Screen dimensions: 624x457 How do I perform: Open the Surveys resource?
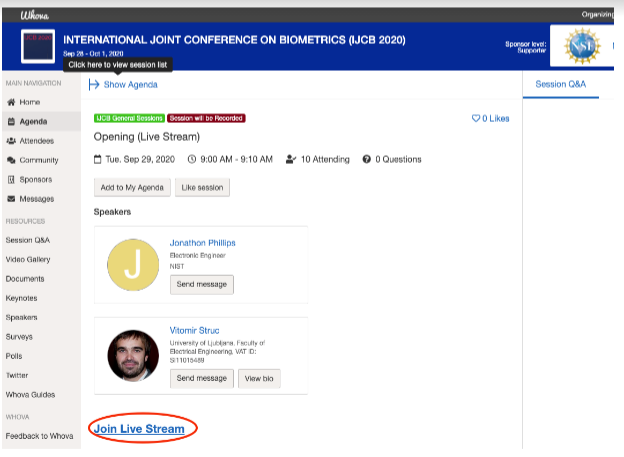pos(19,337)
